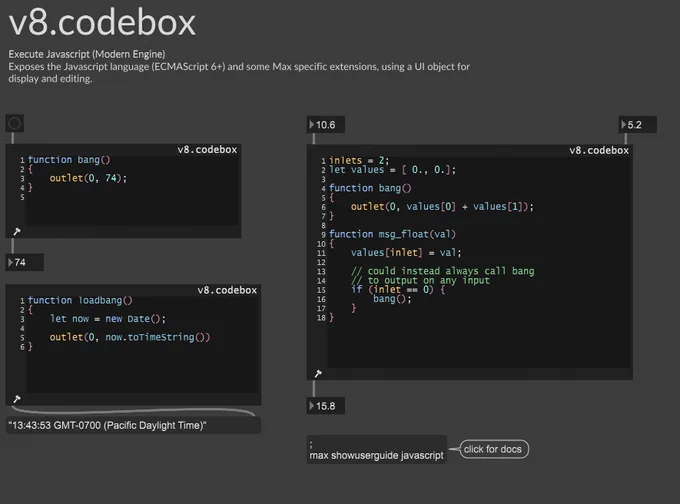Click 'function loadbang()' code line
The height and width of the screenshot is (504, 680).
point(80,300)
